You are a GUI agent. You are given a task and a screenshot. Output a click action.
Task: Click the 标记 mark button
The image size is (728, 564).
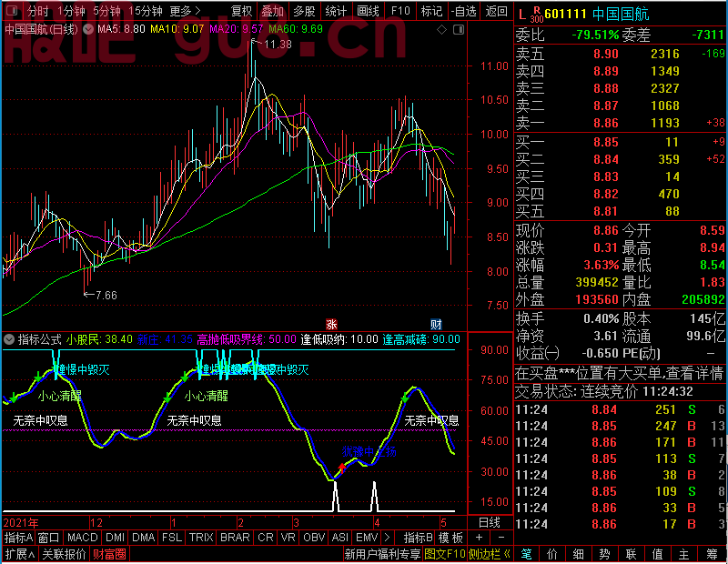[431, 11]
